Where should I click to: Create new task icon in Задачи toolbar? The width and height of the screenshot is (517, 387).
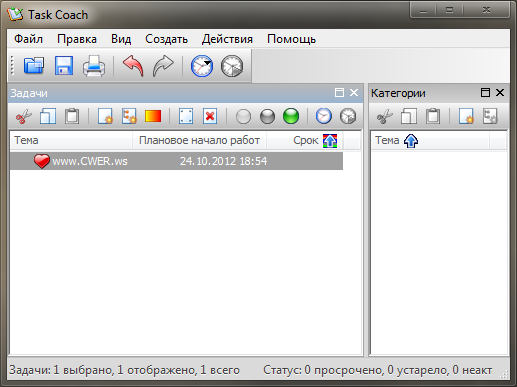(x=105, y=116)
